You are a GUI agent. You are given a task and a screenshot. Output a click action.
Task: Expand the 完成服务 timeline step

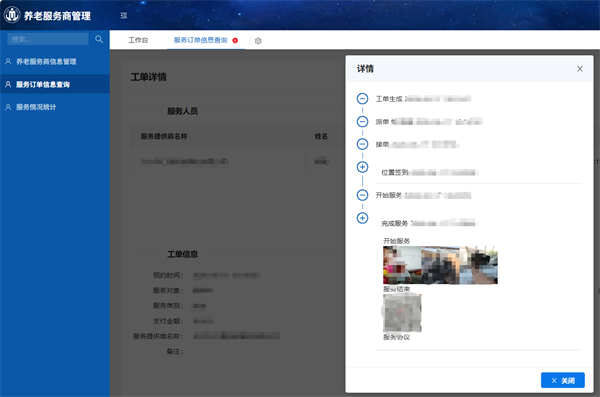pos(362,218)
